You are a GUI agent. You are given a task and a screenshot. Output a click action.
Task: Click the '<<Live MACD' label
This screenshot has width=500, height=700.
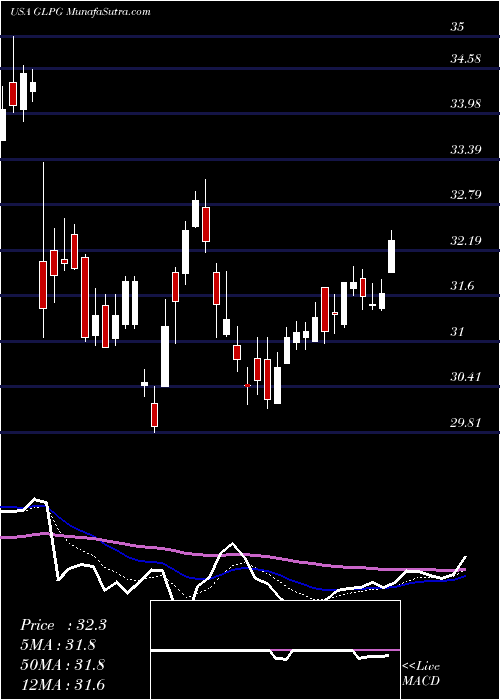(421, 673)
